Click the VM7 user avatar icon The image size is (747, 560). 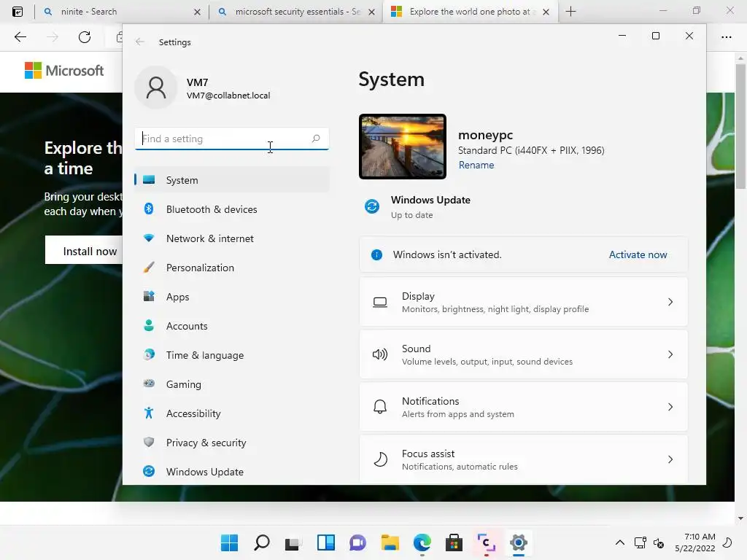pyautogui.click(x=156, y=87)
